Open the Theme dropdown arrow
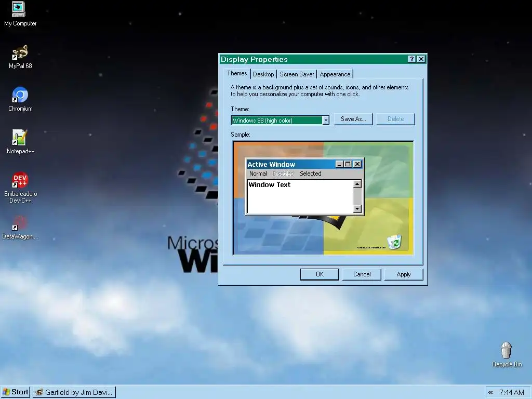 [x=326, y=121]
